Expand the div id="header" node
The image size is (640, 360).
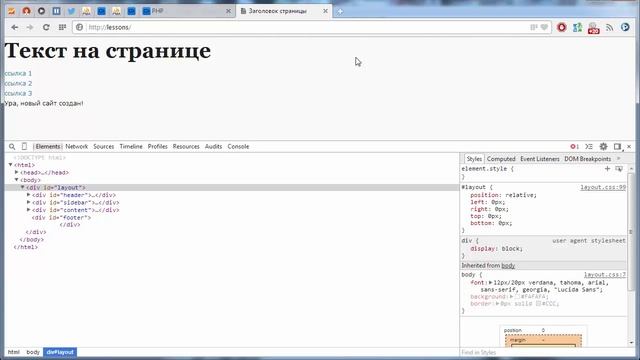click(29, 195)
